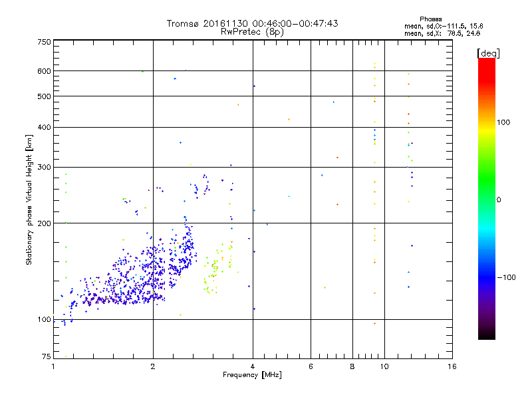Click the height axis label '400'

(x=44, y=127)
